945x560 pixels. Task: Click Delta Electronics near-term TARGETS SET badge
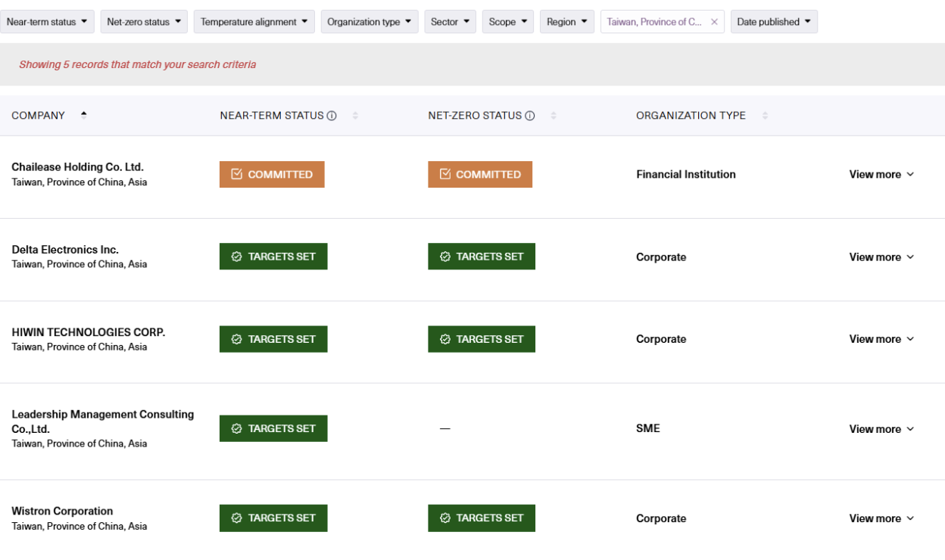click(273, 257)
